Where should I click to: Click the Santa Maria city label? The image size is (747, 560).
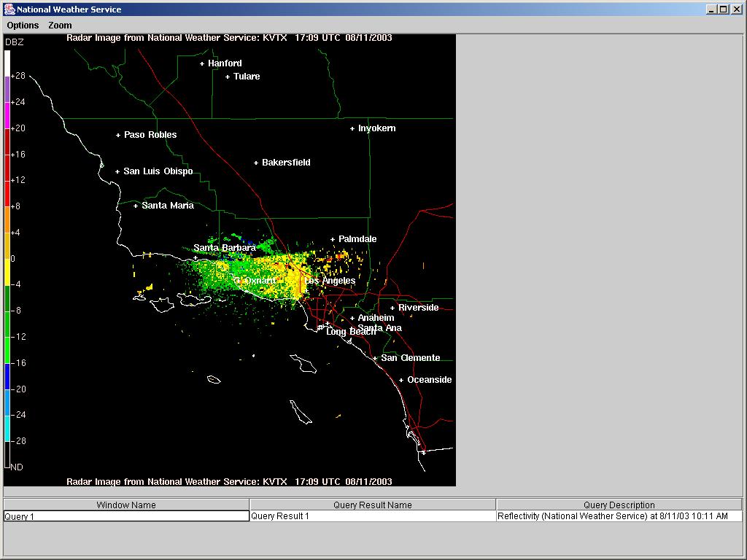pyautogui.click(x=168, y=205)
